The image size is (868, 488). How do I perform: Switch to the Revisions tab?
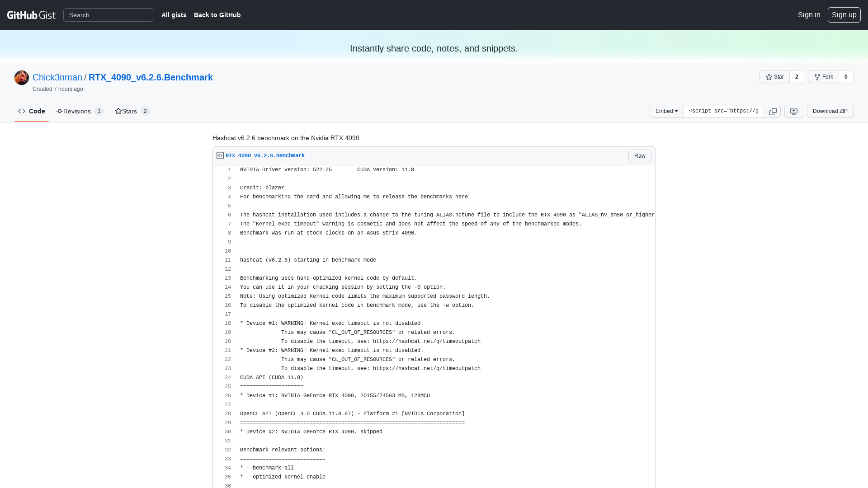[x=77, y=111]
